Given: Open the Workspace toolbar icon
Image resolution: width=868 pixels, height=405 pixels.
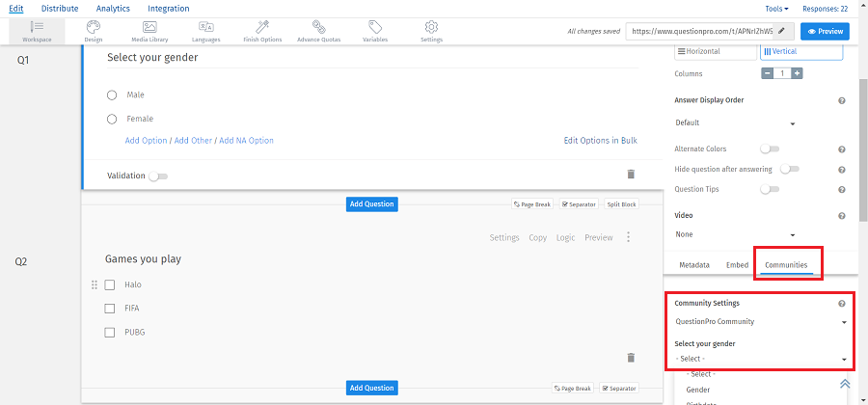Looking at the screenshot, I should click(x=37, y=31).
